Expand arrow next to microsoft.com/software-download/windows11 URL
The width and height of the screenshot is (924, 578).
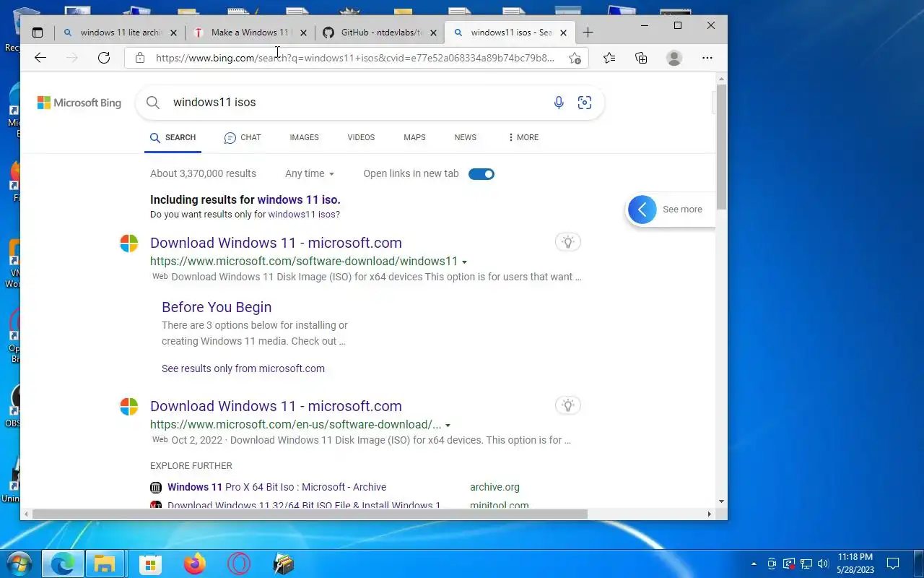tap(464, 262)
